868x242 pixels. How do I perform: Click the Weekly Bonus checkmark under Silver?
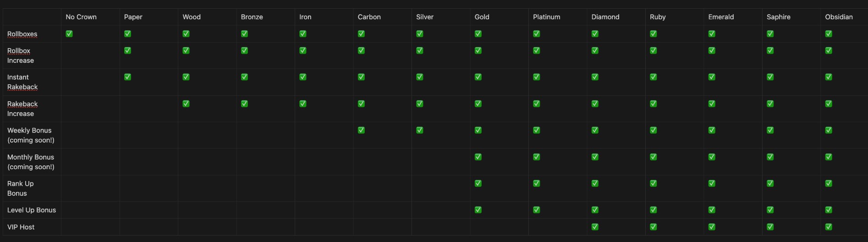pos(419,130)
